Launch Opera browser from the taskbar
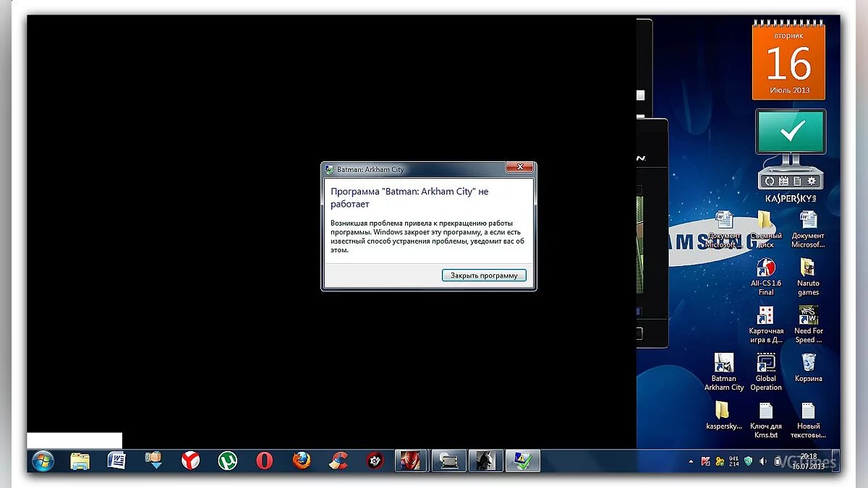This screenshot has width=868, height=488. [x=265, y=461]
